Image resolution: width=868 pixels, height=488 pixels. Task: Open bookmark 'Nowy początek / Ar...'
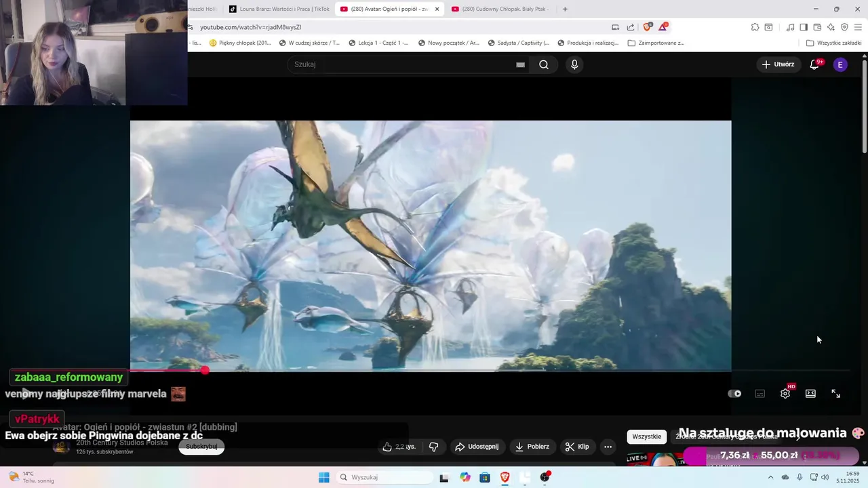pyautogui.click(x=448, y=43)
